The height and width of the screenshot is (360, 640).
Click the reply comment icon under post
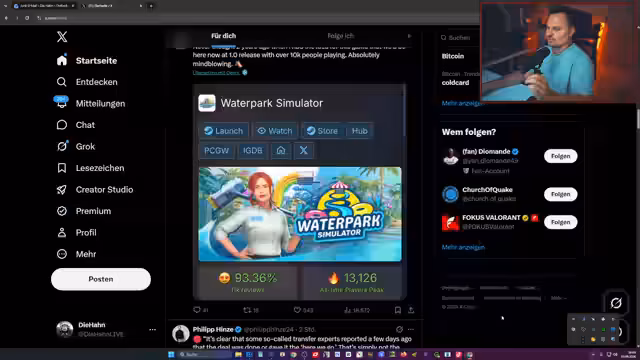point(197,310)
